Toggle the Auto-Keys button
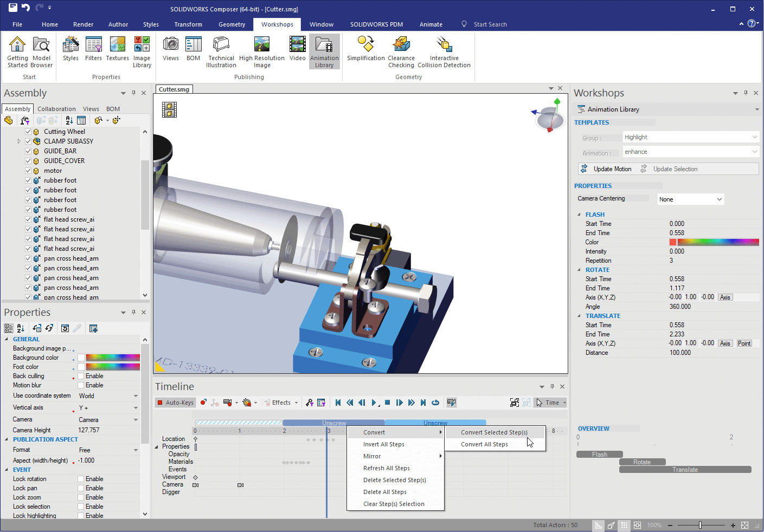 click(x=176, y=403)
